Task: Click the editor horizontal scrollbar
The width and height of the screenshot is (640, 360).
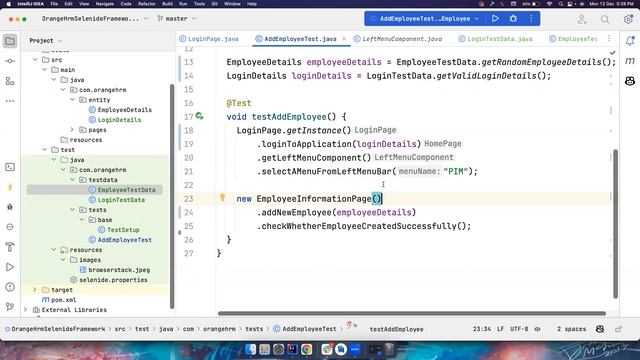Action: [x=411, y=313]
